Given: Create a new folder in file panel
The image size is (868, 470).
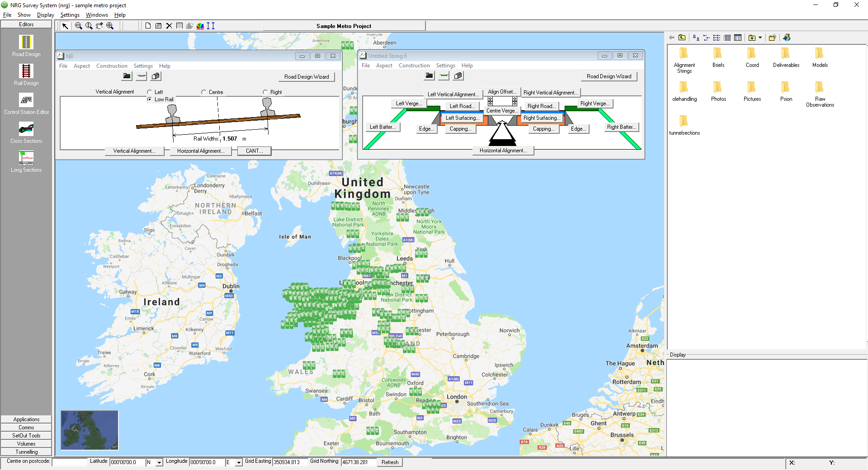Looking at the screenshot, I should click(773, 38).
